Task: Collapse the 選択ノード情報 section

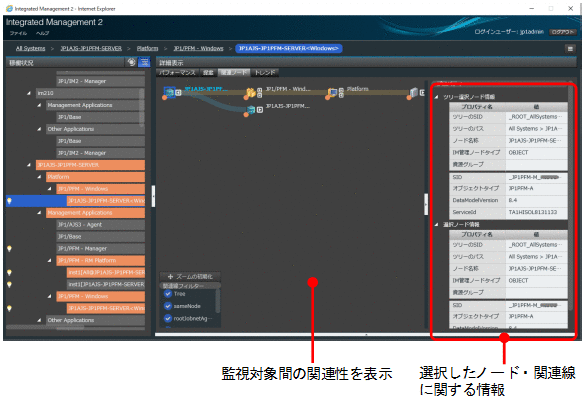Action: pyautogui.click(x=437, y=225)
